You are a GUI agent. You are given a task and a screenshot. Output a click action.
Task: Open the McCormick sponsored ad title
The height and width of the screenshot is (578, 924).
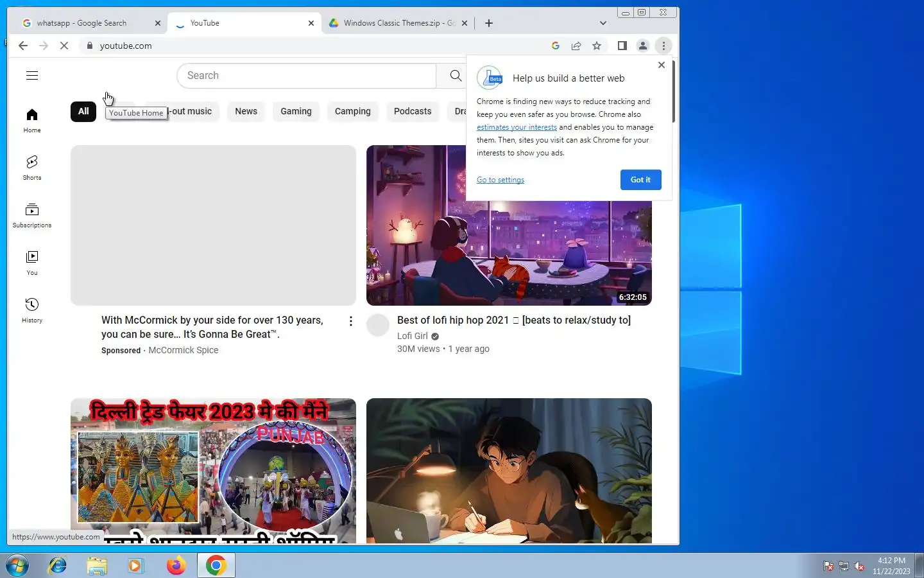point(212,327)
